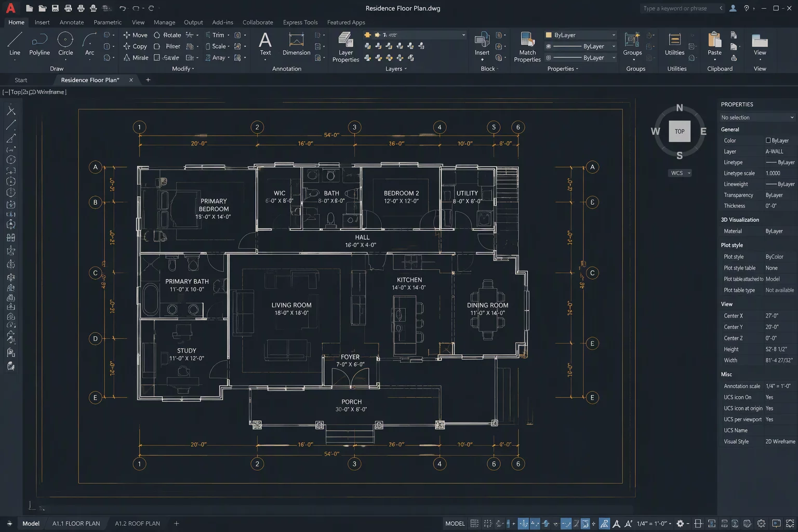Close the Residence Floor Plan file tab
The width and height of the screenshot is (798, 532).
pos(131,80)
